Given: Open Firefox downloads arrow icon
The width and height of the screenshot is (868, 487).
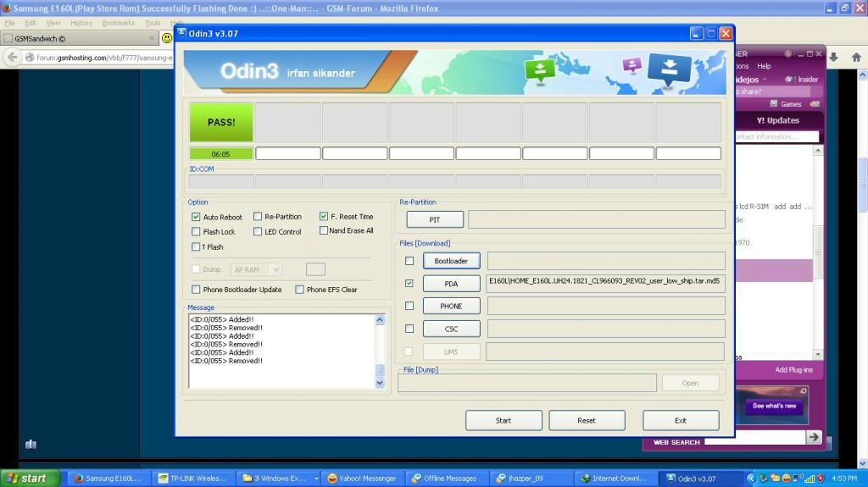Looking at the screenshot, I should (834, 57).
